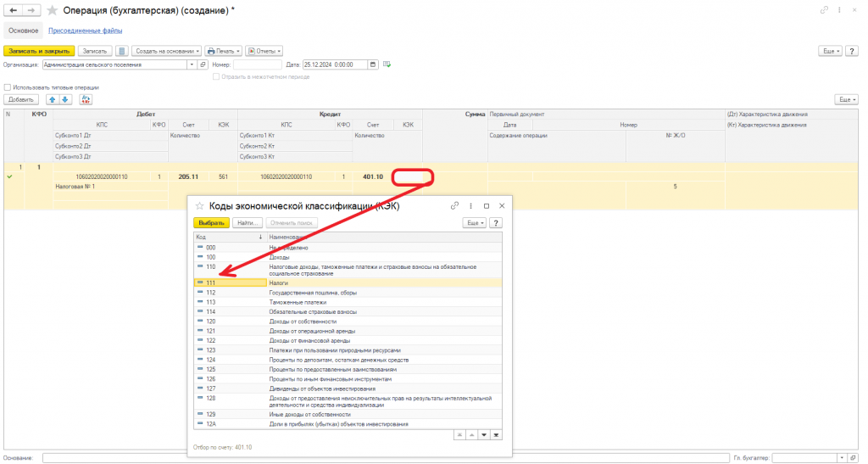Viewport: 868px width, 464px height.
Task: Select code 111 Налоги row
Action: (x=348, y=283)
